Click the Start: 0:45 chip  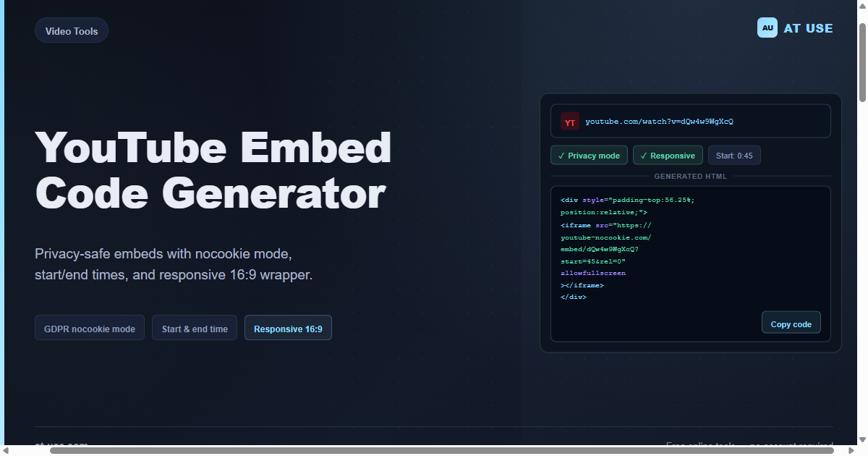point(734,156)
